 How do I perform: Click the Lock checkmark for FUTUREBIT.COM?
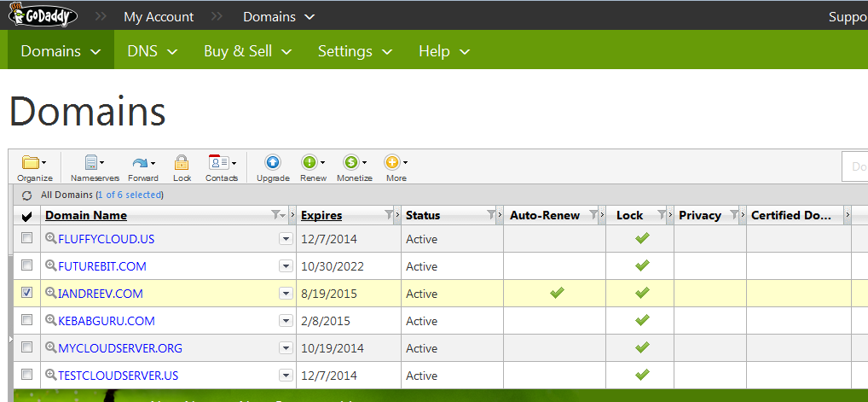click(641, 265)
